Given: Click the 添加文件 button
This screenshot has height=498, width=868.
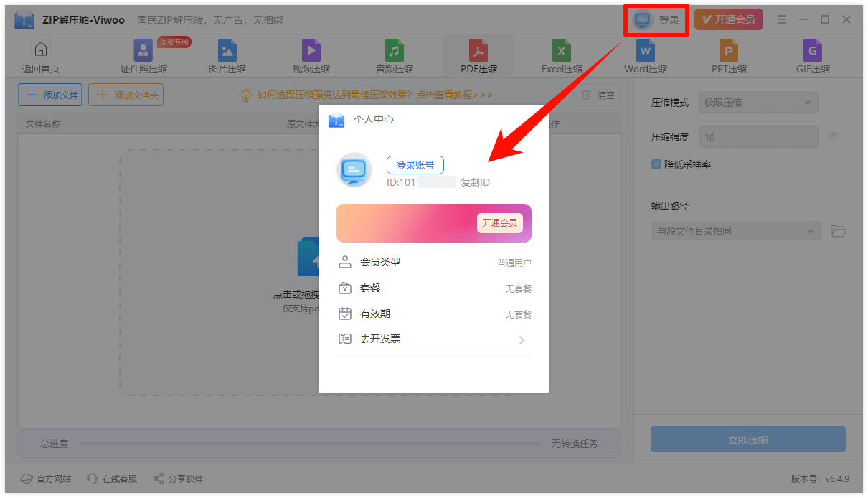Looking at the screenshot, I should pyautogui.click(x=50, y=95).
